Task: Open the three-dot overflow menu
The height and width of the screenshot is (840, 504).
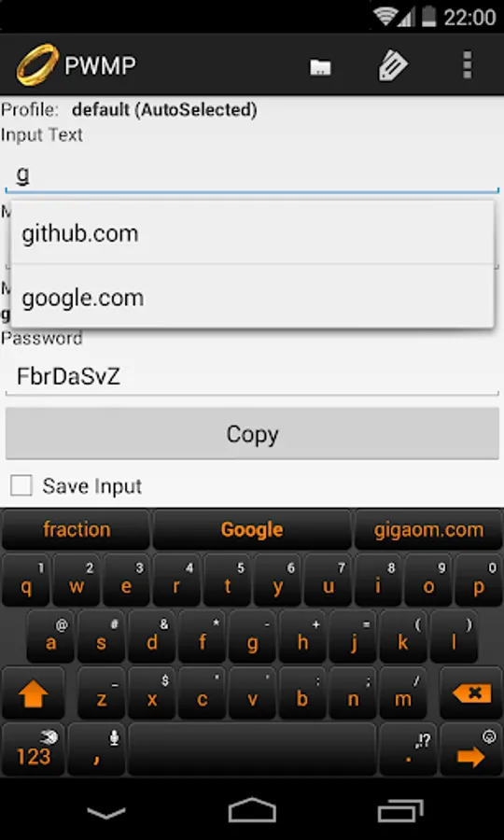Action: [468, 65]
